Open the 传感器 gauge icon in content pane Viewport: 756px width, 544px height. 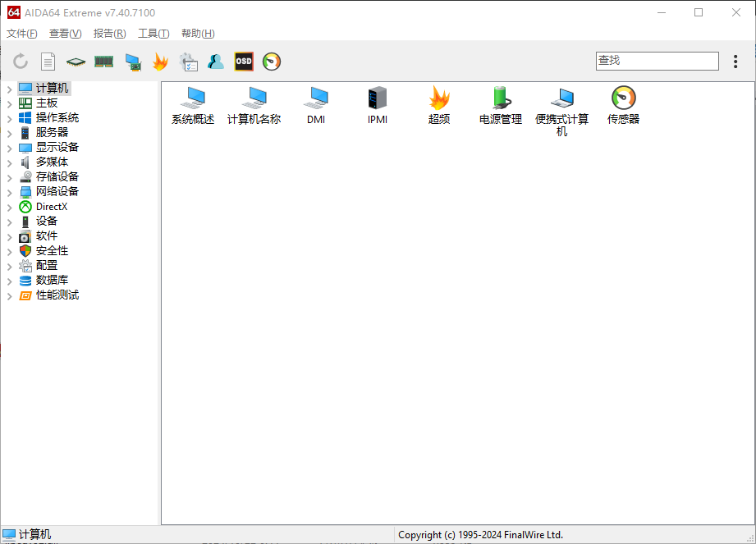tap(623, 99)
